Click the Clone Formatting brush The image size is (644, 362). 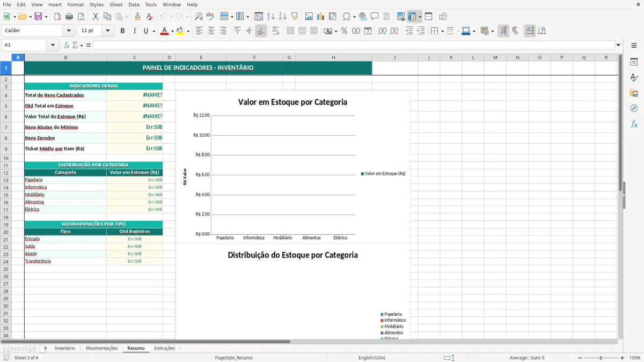[x=138, y=17]
